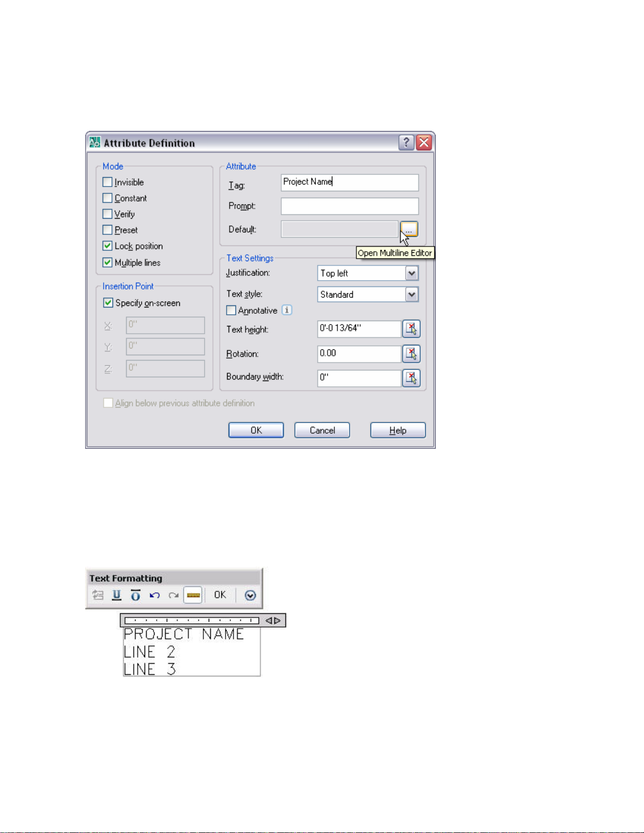
Task: Click the Rotation value field
Action: [x=360, y=354]
